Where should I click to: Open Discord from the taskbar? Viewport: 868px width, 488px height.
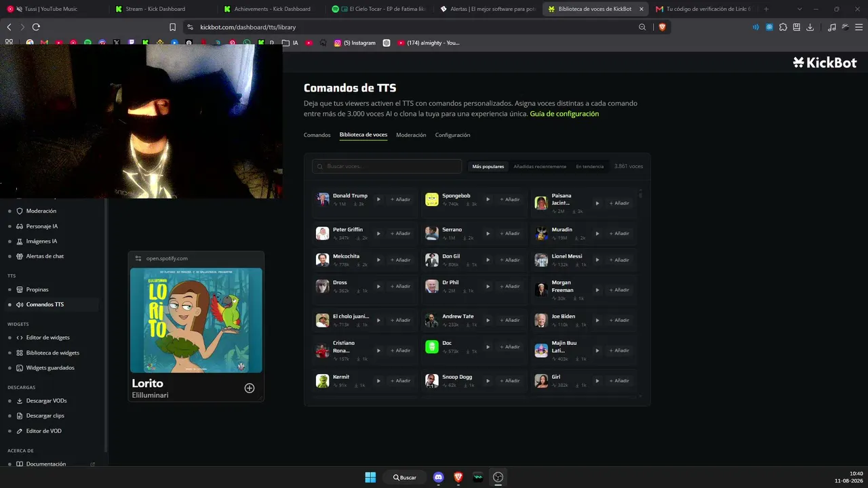tap(438, 477)
